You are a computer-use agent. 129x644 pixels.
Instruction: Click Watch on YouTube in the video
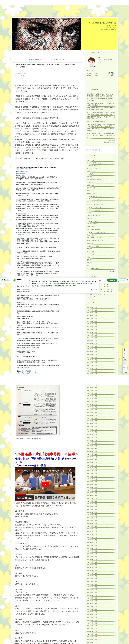click(x=24, y=498)
